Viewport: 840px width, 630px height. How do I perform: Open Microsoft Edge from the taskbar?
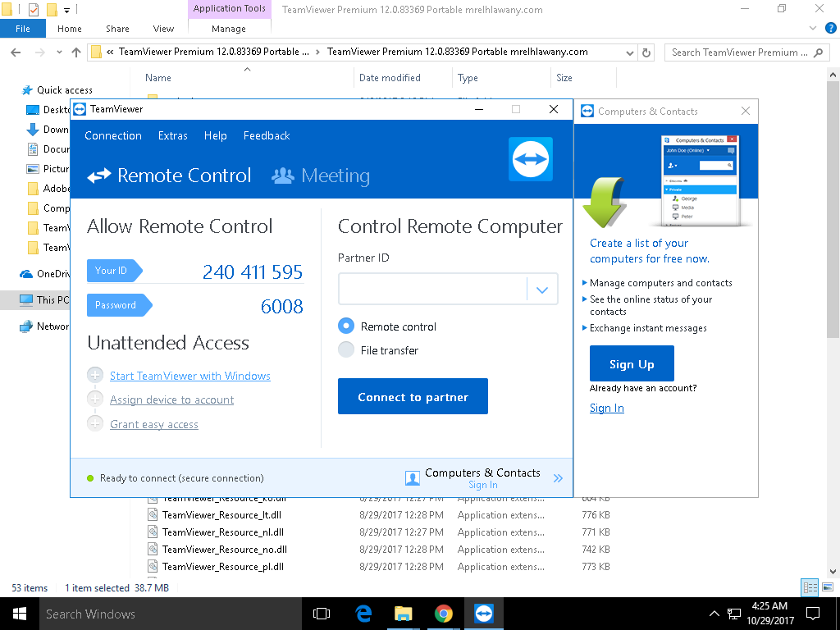click(x=363, y=614)
